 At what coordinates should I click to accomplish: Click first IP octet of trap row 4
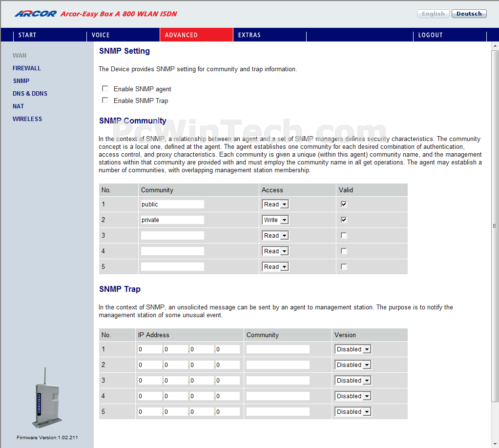[150, 396]
